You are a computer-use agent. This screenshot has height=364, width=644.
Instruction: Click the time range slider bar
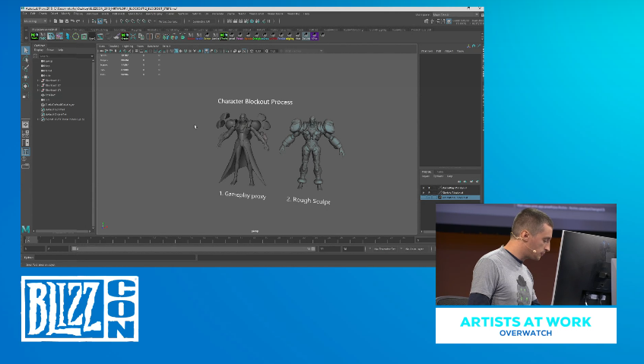click(193, 248)
